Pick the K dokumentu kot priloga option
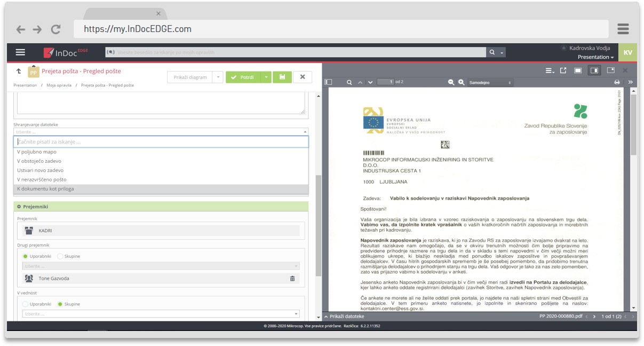This screenshot has width=644, height=346. point(161,189)
